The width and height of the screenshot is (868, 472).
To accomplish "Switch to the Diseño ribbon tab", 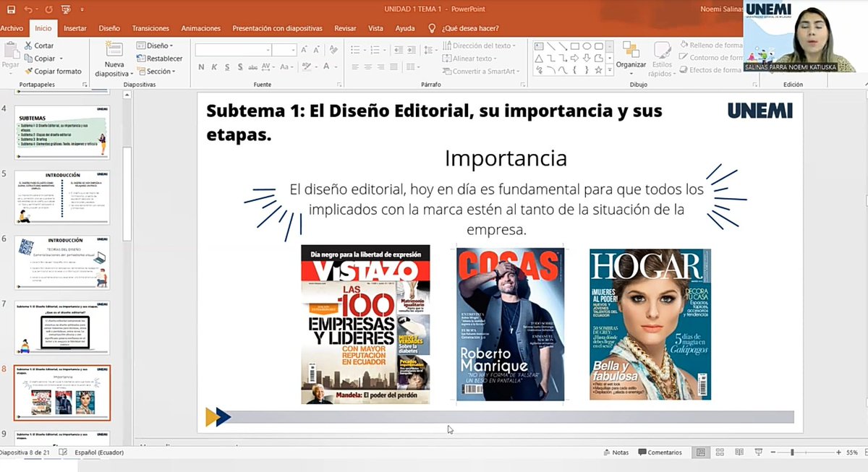I will [x=109, y=28].
